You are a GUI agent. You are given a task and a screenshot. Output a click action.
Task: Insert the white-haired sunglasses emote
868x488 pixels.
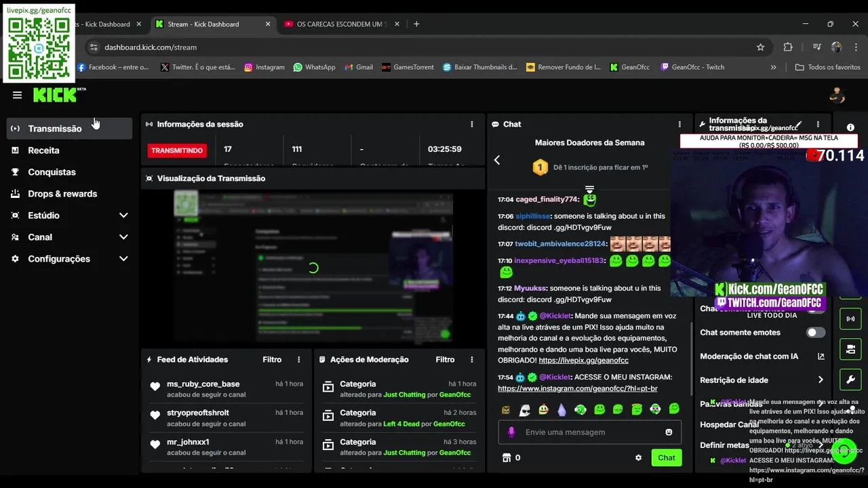(525, 409)
